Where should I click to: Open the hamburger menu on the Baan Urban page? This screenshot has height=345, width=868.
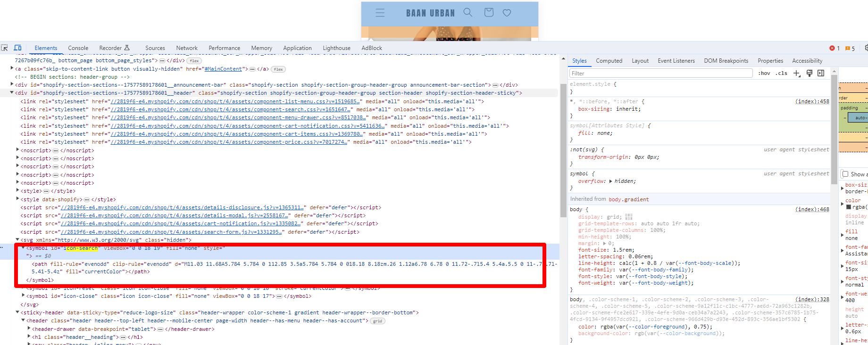click(x=380, y=13)
